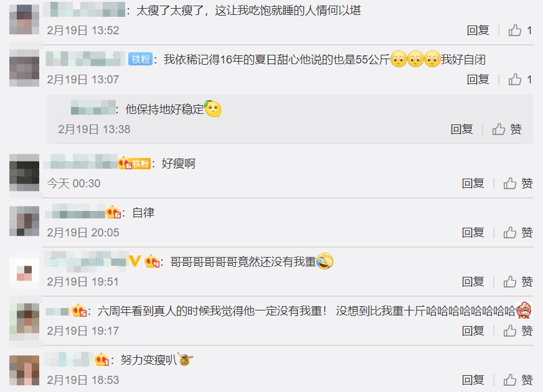This screenshot has height=392, width=543.
Task: Open avatar of 努力变瘦叭 commenter
Action: click(x=24, y=370)
